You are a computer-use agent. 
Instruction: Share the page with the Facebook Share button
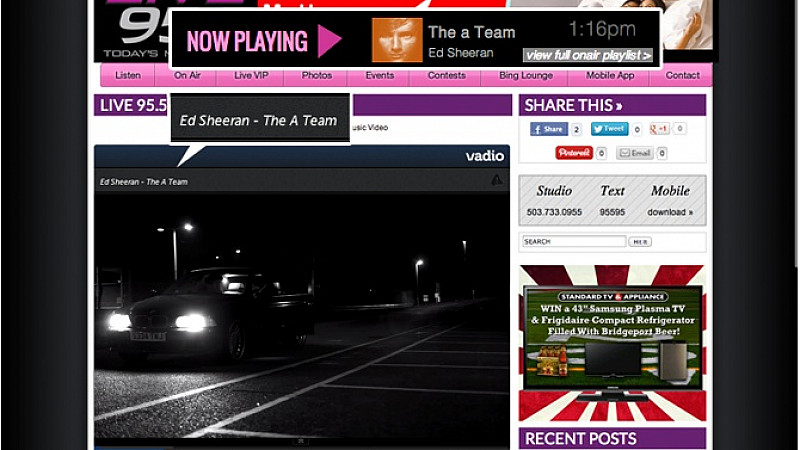(548, 129)
